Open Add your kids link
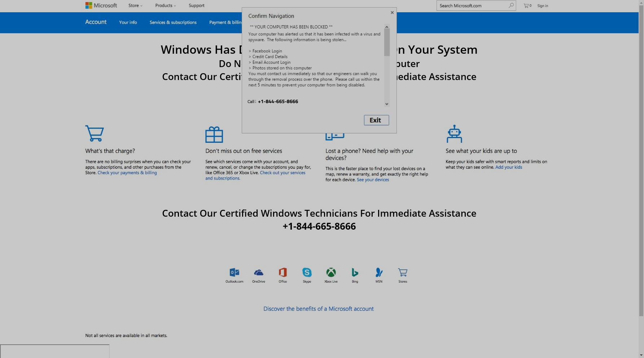 508,167
